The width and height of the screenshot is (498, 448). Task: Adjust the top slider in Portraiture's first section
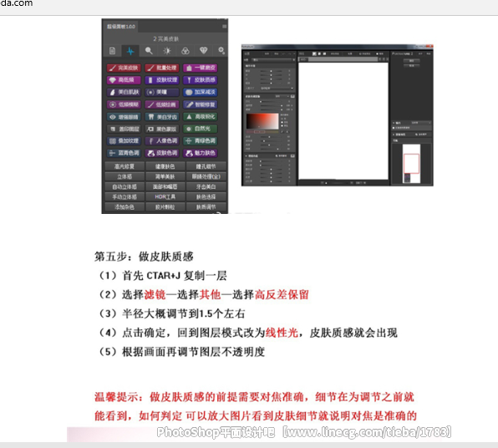(271, 71)
